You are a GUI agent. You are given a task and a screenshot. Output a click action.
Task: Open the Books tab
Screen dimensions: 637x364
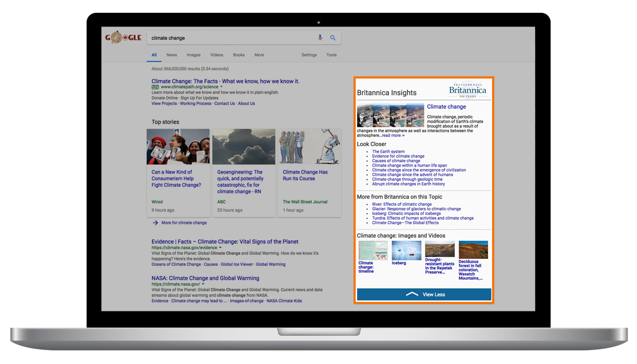click(x=239, y=55)
